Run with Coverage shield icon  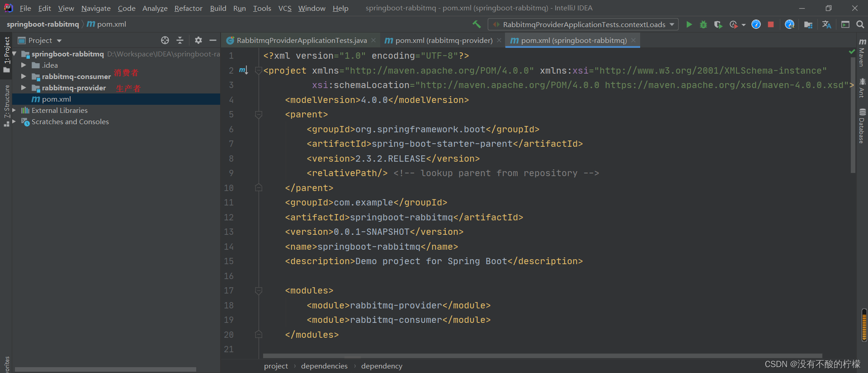(718, 24)
